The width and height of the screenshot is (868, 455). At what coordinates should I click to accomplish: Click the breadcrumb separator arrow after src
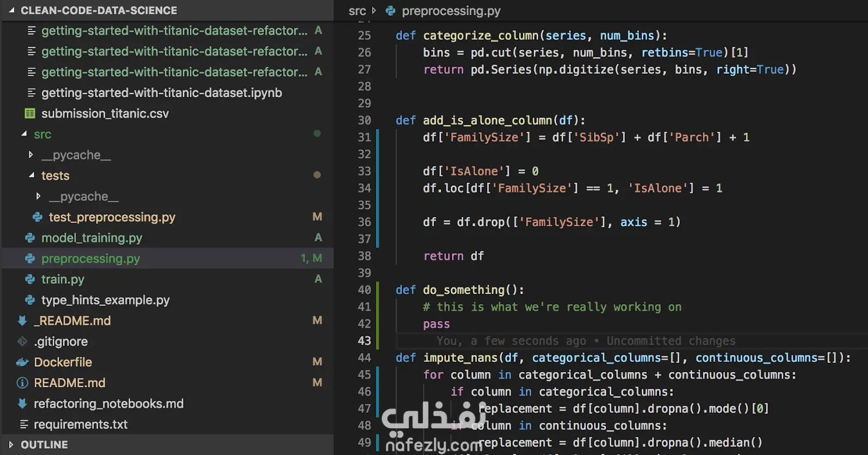click(x=374, y=10)
